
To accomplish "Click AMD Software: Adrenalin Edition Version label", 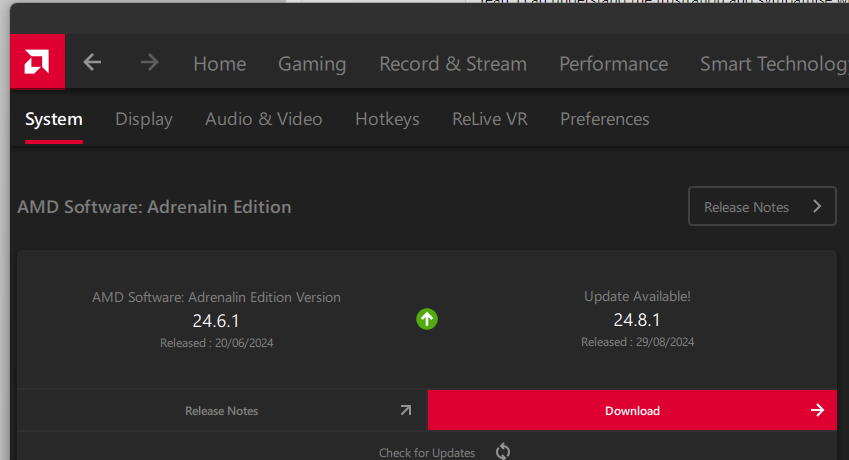I will pos(216,297).
